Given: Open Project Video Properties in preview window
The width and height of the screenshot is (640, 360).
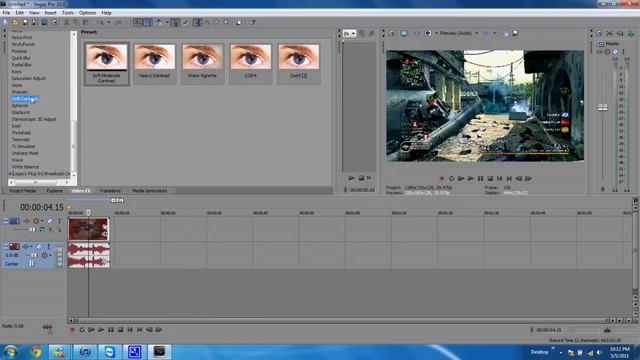Looking at the screenshot, I should click(x=392, y=33).
